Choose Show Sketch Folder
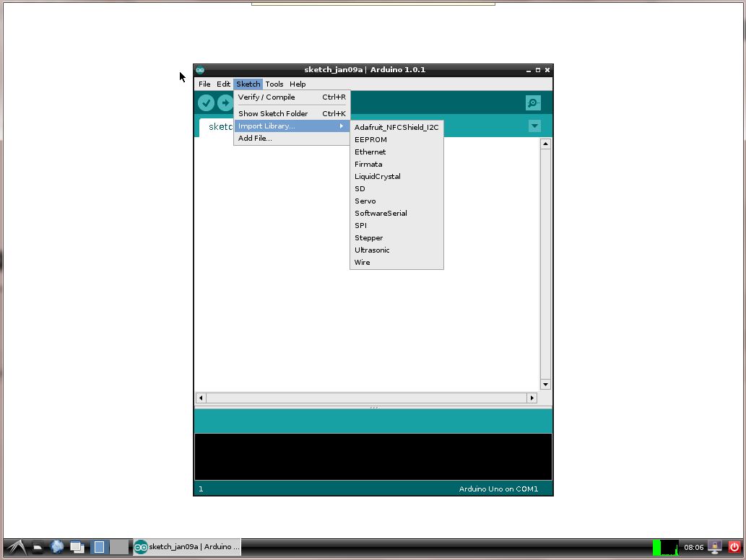Image resolution: width=746 pixels, height=560 pixels. (x=292, y=113)
